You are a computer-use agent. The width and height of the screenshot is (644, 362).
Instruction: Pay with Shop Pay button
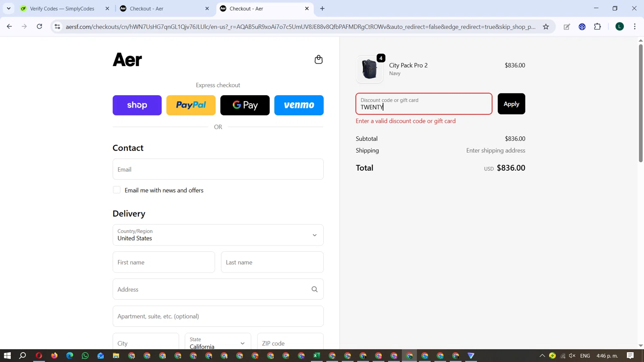[137, 105]
